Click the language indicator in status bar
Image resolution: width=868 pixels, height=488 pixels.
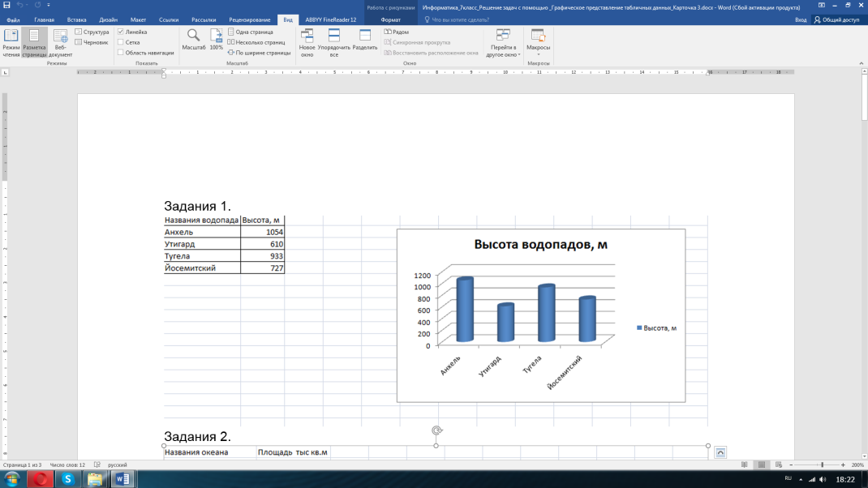pos(118,464)
